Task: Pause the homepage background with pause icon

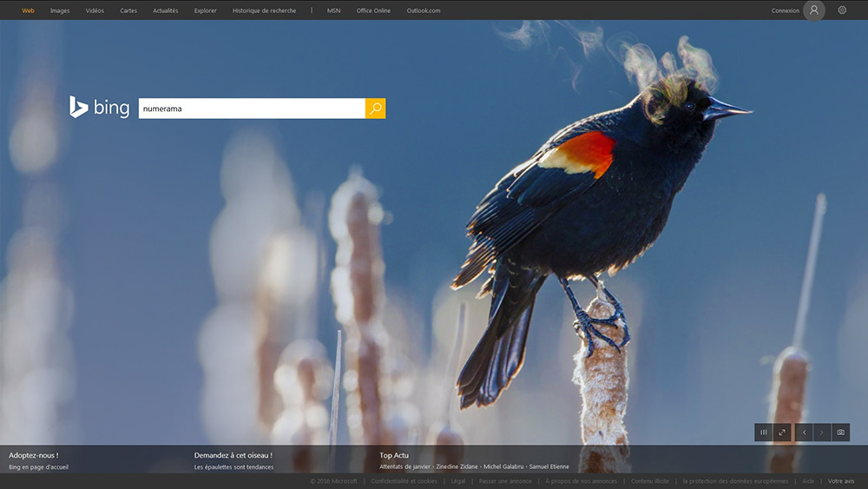Action: 763,433
